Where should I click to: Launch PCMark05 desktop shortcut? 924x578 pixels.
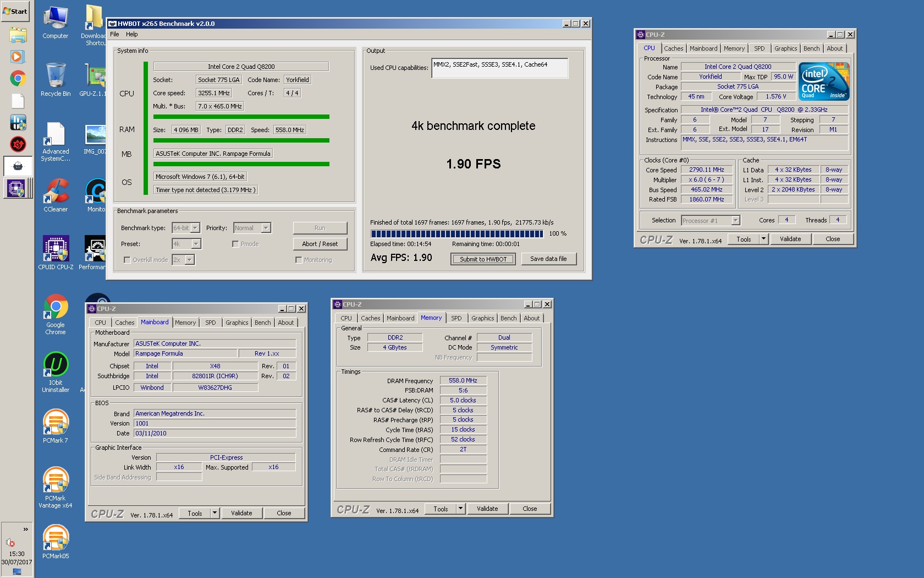click(56, 542)
